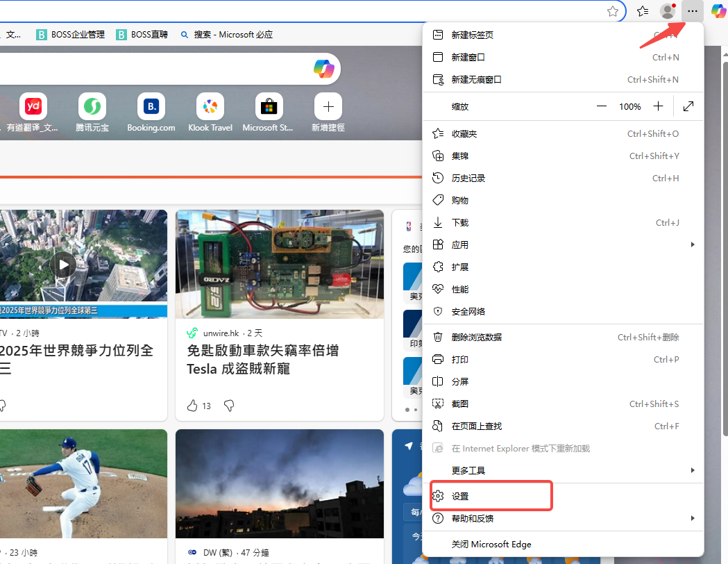The image size is (728, 564).
Task: Open the Microsoft Store shortcut tile
Action: click(269, 107)
